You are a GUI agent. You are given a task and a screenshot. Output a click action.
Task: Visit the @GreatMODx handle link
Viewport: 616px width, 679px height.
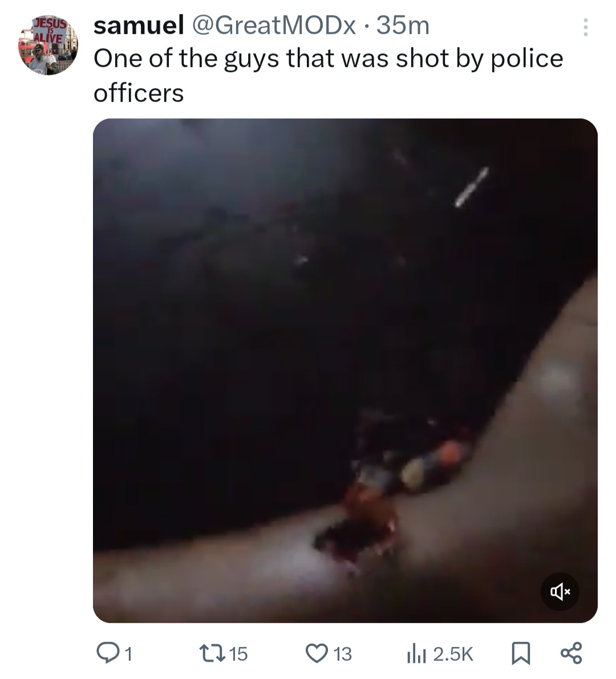click(273, 26)
